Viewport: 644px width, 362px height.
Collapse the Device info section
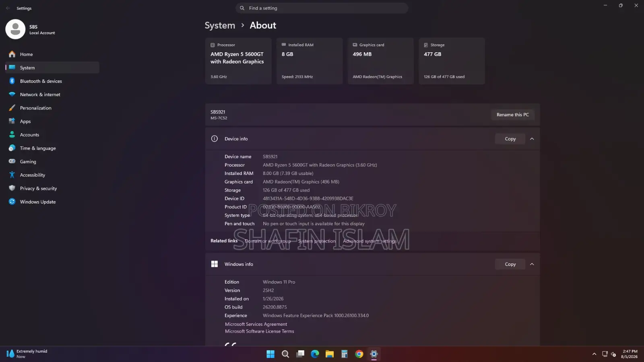coord(532,139)
